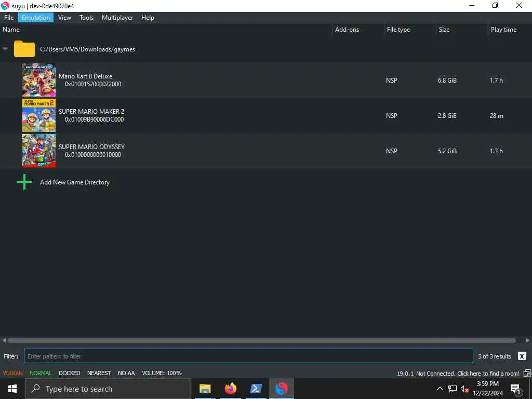The image size is (532, 399).
Task: Click the SUPER MARIO ODYSSEY title text
Action: tap(91, 147)
